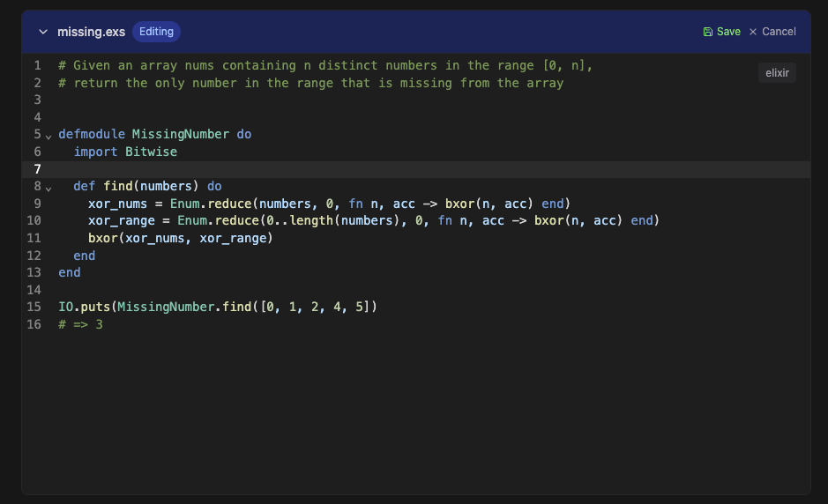The height and width of the screenshot is (504, 828).
Task: Click the elixir language label
Action: [778, 73]
